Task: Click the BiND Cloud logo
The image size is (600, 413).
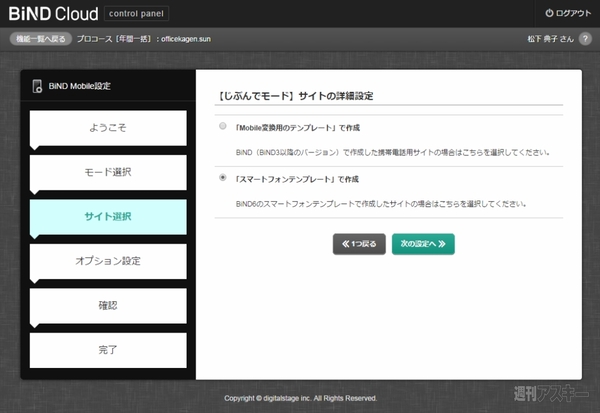Action: click(x=54, y=14)
